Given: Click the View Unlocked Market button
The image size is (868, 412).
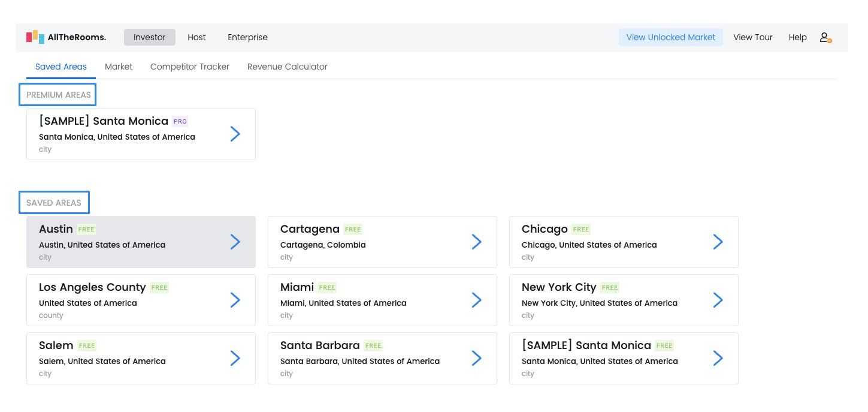Looking at the screenshot, I should (x=670, y=37).
